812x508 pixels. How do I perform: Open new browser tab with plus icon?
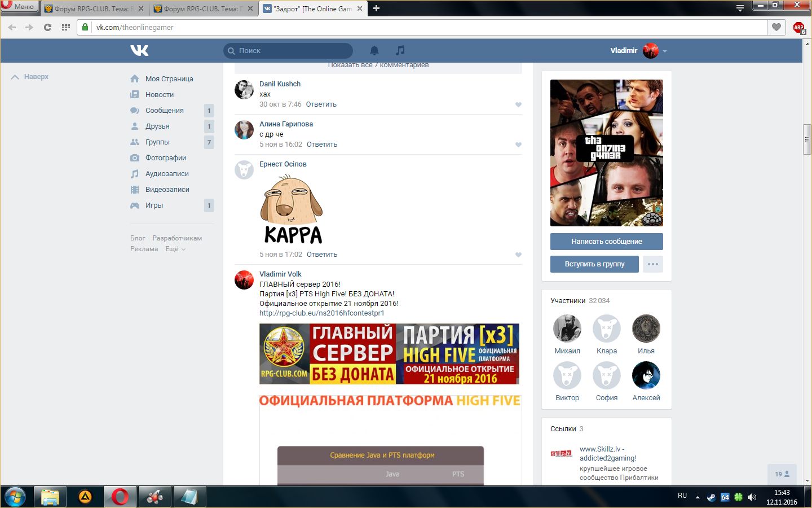(376, 8)
